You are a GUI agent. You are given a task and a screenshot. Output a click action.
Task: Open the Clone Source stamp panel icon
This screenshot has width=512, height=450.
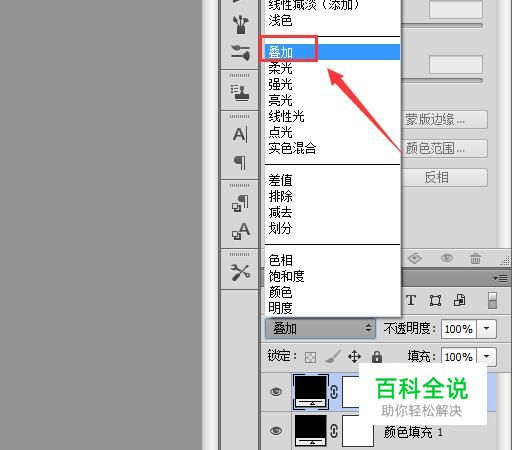tap(240, 93)
